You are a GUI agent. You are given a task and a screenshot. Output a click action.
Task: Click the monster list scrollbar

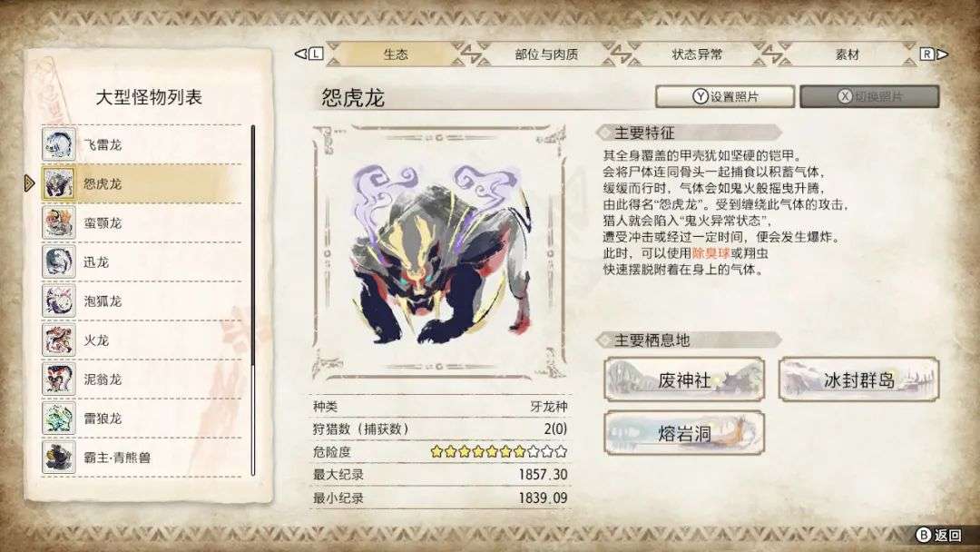pos(252,301)
